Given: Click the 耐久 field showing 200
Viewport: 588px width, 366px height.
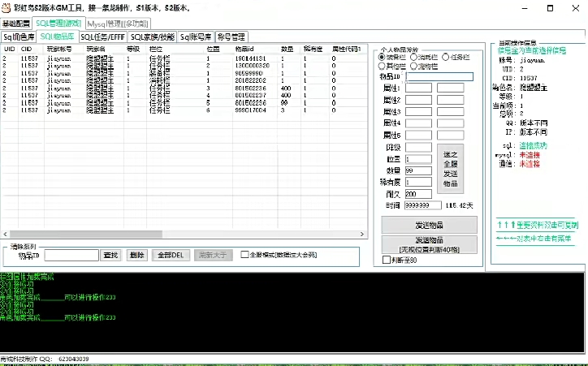Looking at the screenshot, I should (418, 194).
